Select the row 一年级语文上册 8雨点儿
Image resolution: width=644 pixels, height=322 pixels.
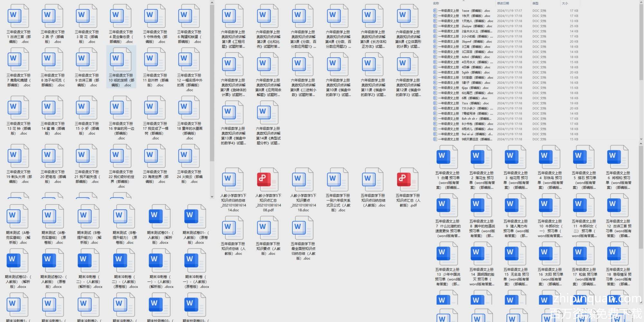[x=506, y=129]
